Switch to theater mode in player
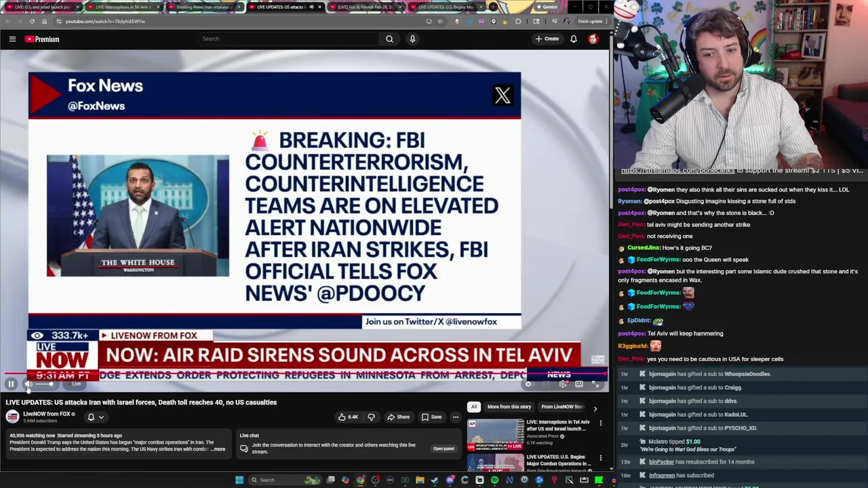 [x=579, y=384]
